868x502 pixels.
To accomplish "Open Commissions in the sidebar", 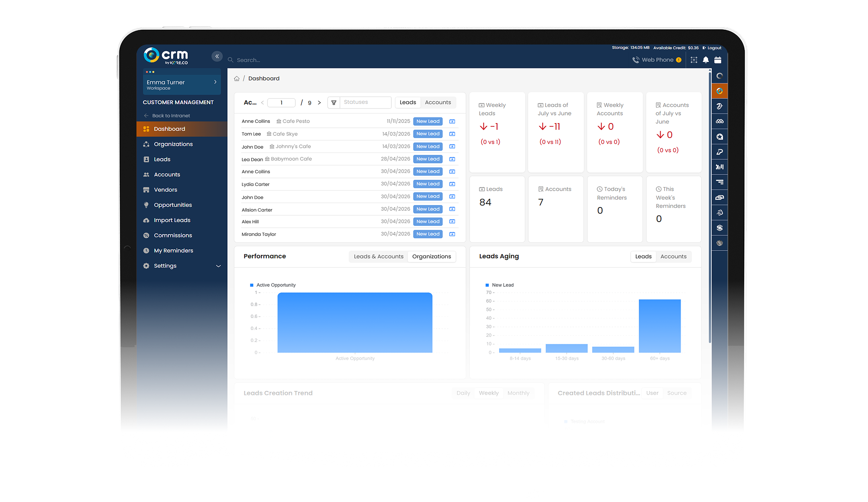I will point(182,236).
